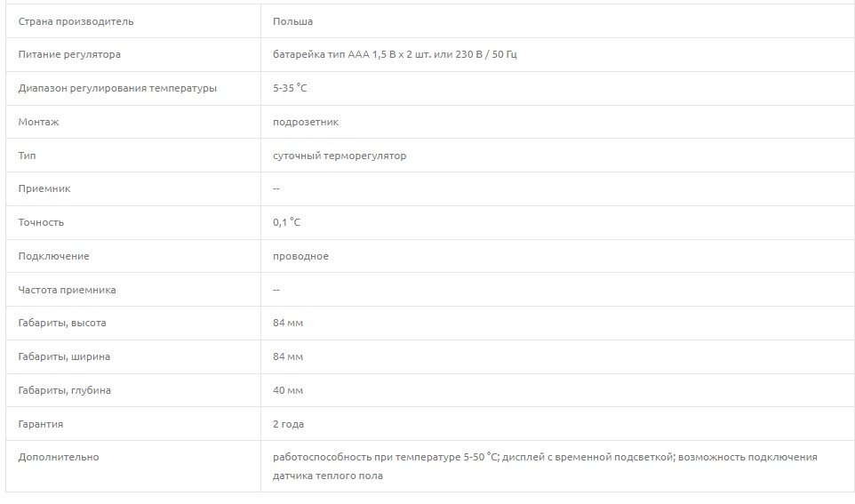Click the 'Габариты, высота' label

click(62, 324)
